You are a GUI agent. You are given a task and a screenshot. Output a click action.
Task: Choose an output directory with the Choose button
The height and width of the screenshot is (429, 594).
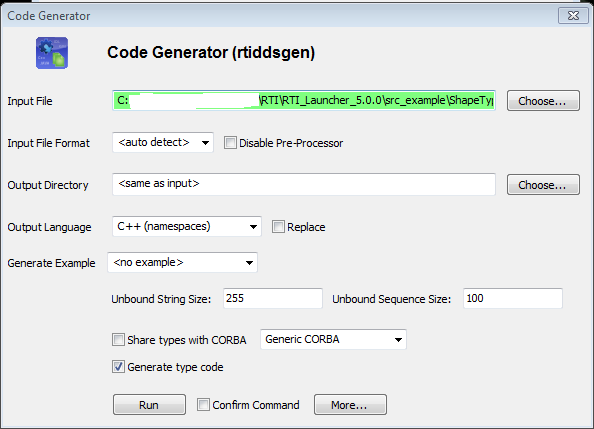tap(543, 185)
